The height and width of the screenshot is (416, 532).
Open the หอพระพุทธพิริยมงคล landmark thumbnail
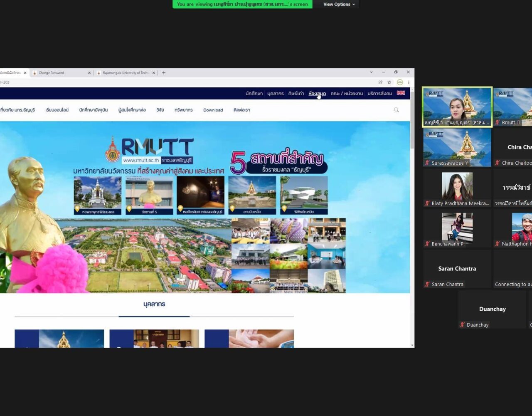(98, 196)
